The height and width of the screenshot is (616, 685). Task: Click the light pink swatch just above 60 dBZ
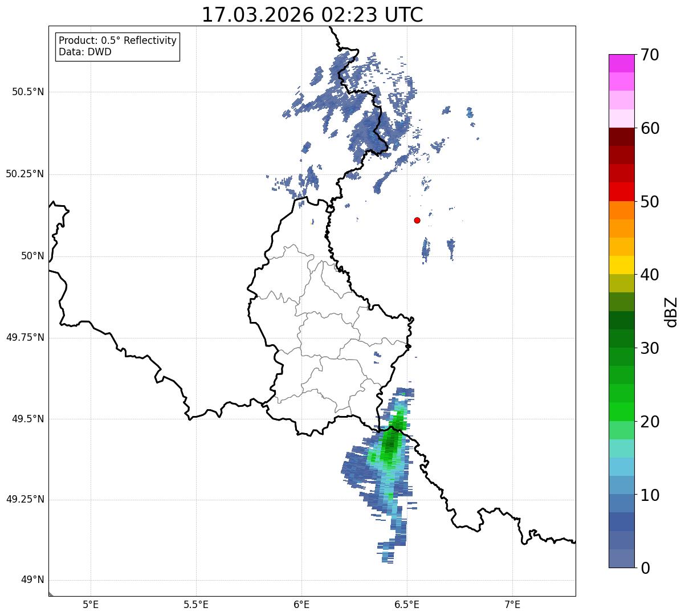(x=622, y=119)
